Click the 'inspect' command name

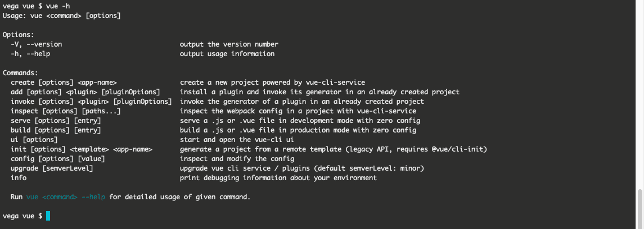25,111
